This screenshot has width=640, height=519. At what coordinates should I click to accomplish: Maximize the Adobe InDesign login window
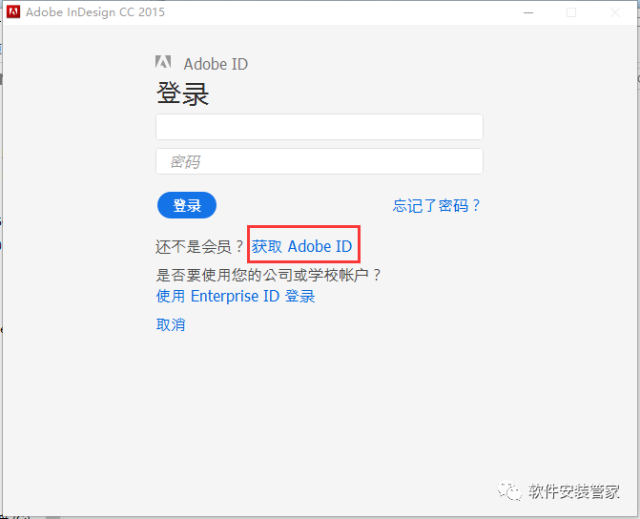pos(571,12)
